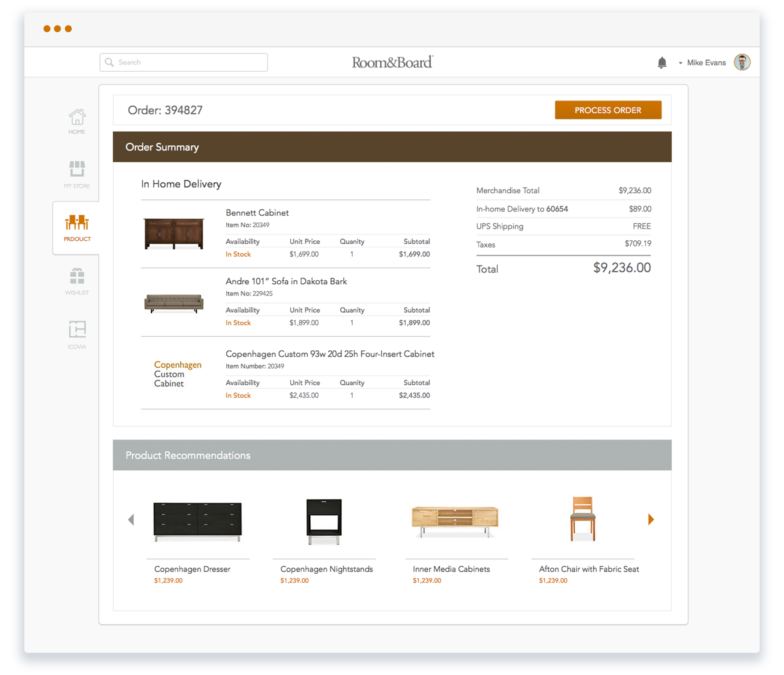
Task: Show previous recommendations with left arrow
Action: click(x=131, y=519)
